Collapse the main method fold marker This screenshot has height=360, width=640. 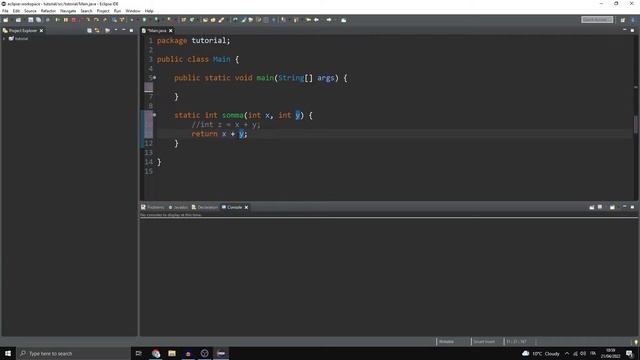point(154,78)
